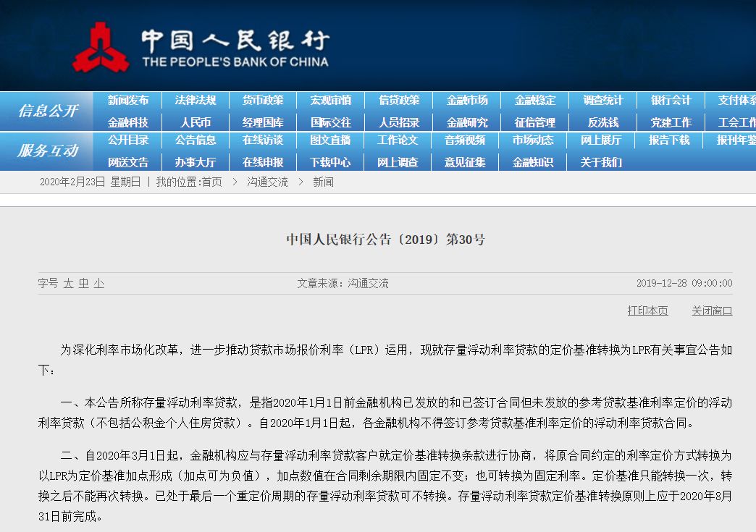Select 图文直播 menu item

coord(330,140)
